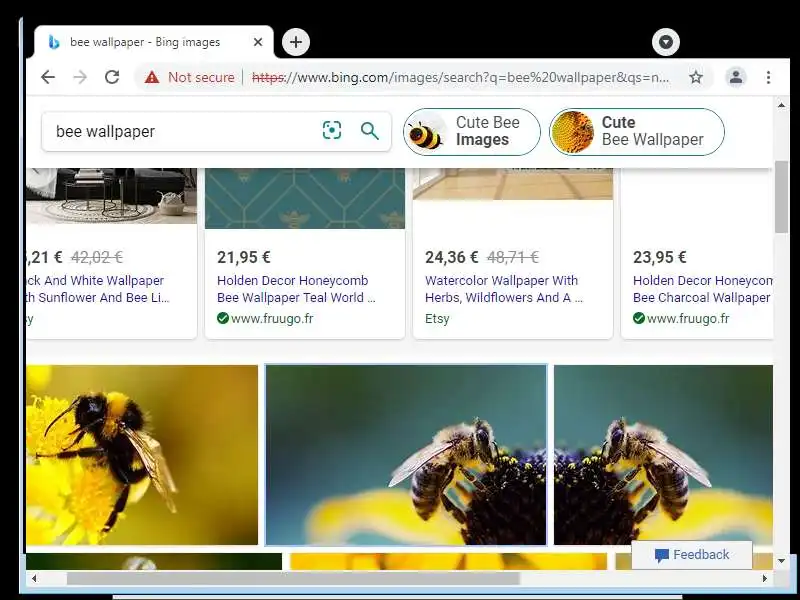
Task: Click the green verified check by 21,95 € seller
Action: click(222, 318)
